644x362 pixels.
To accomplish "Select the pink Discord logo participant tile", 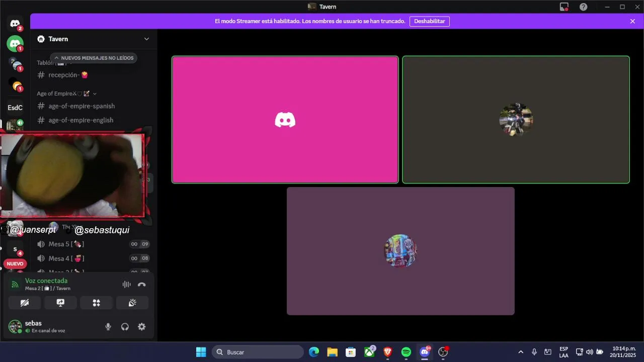I will [285, 120].
